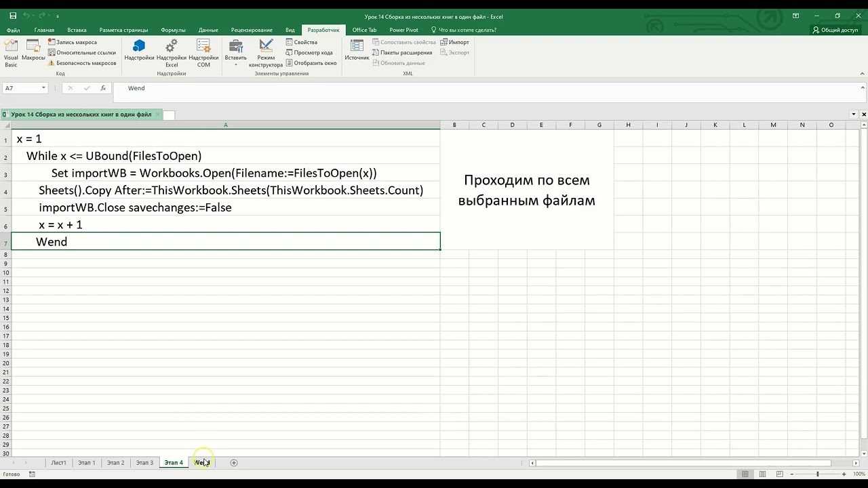Viewport: 868px width, 488px height.
Task: Switch to Page Break Preview
Action: (781, 474)
